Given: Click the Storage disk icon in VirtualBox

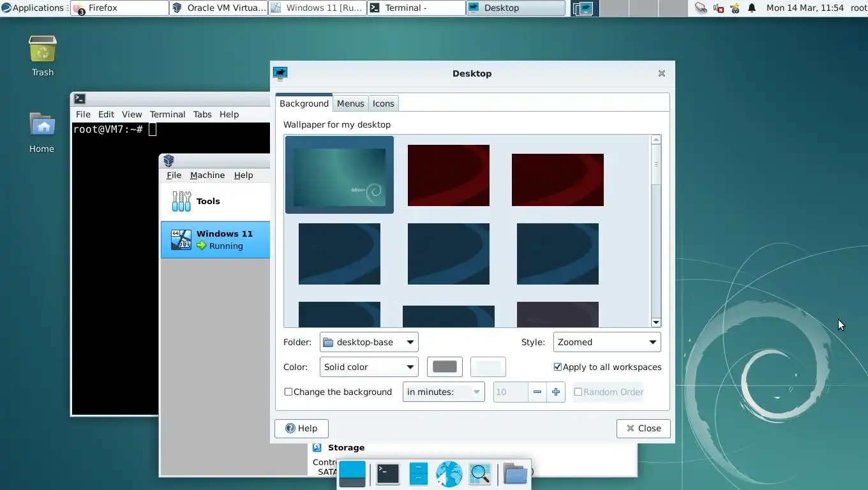Looking at the screenshot, I should pos(317,447).
